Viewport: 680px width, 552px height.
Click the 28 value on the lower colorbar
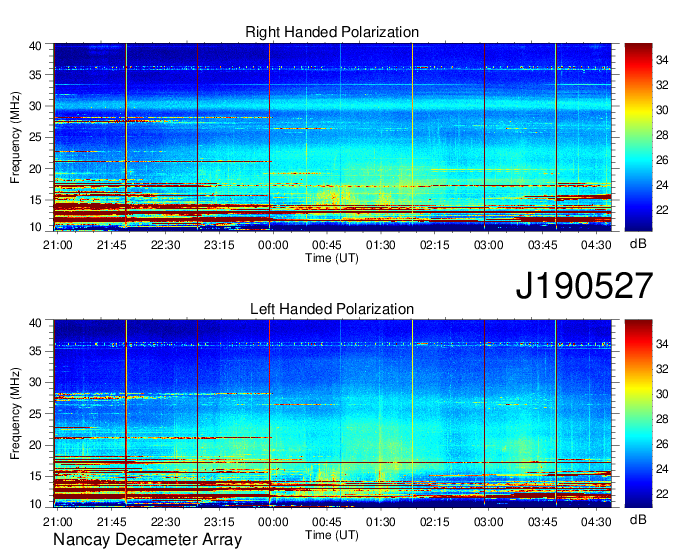pyautogui.click(x=662, y=419)
